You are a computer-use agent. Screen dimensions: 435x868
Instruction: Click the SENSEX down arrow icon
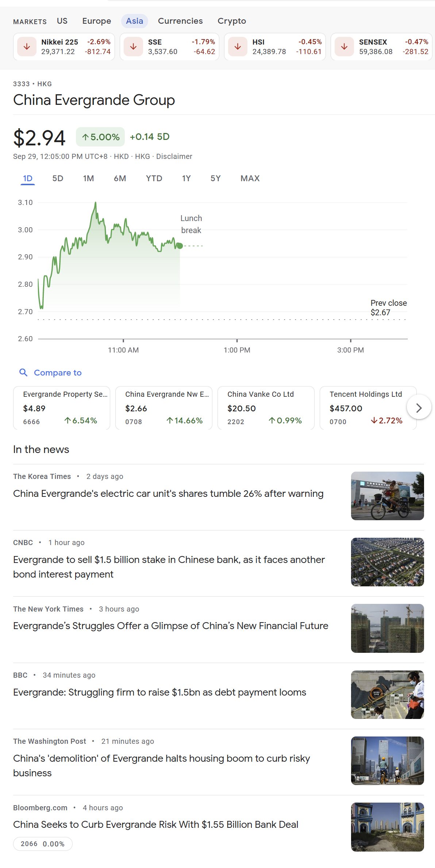point(344,47)
